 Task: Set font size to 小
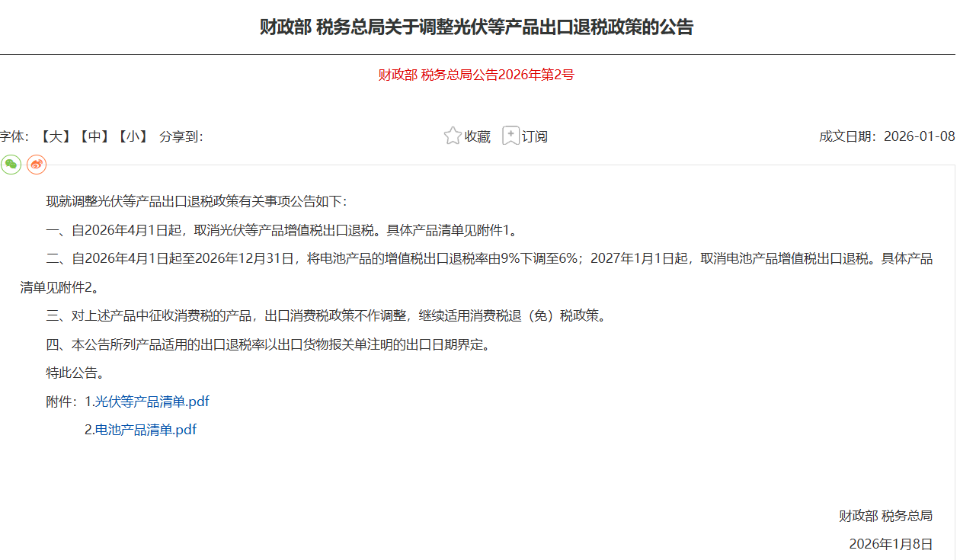(133, 137)
